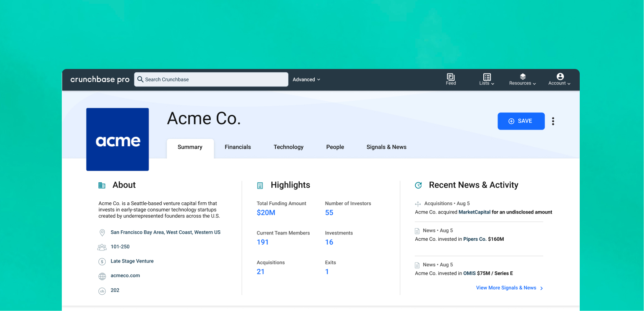Click the Current Team Members label

(283, 233)
